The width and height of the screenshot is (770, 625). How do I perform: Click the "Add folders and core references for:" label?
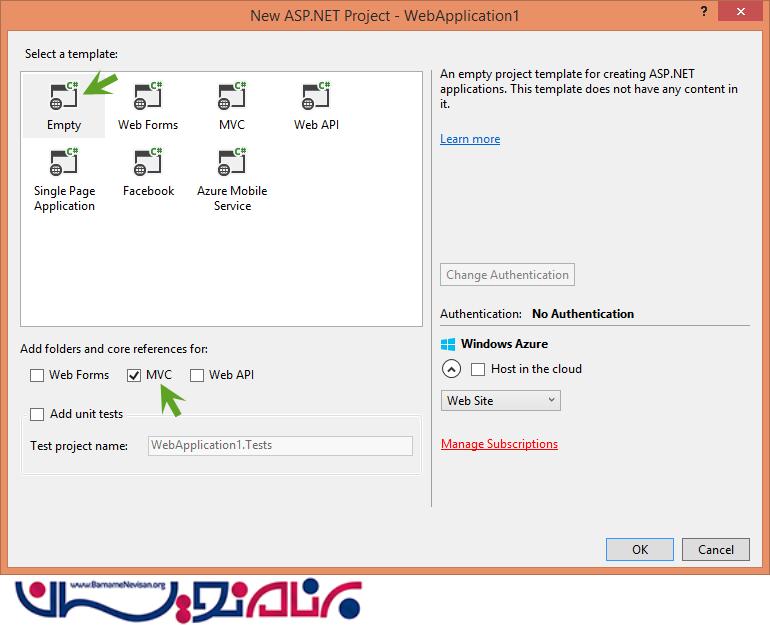pyautogui.click(x=114, y=349)
